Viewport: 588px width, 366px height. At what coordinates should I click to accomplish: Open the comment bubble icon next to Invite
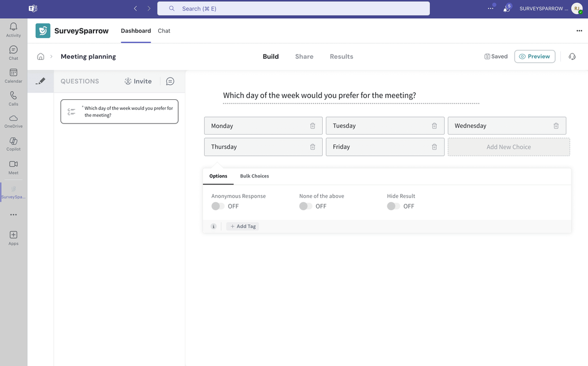(170, 81)
